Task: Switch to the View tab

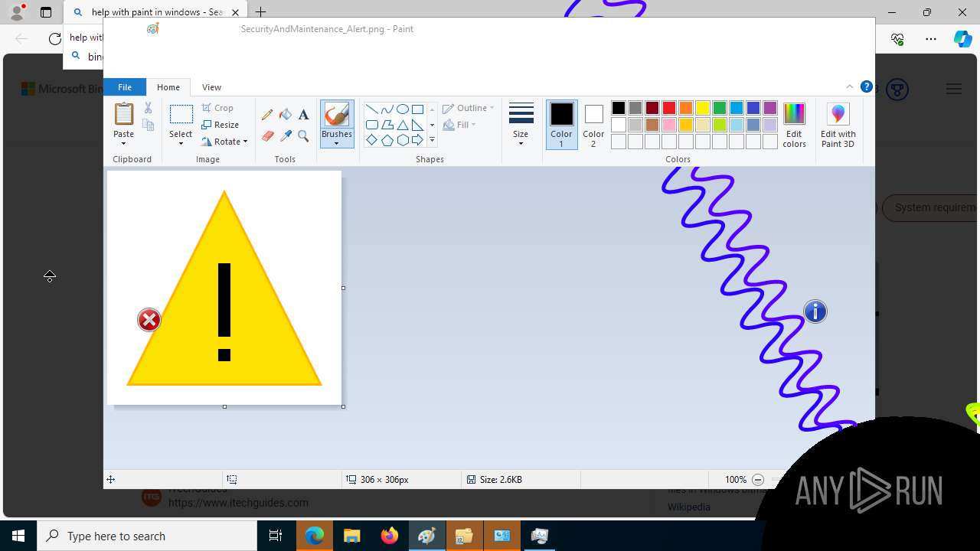Action: click(x=211, y=86)
